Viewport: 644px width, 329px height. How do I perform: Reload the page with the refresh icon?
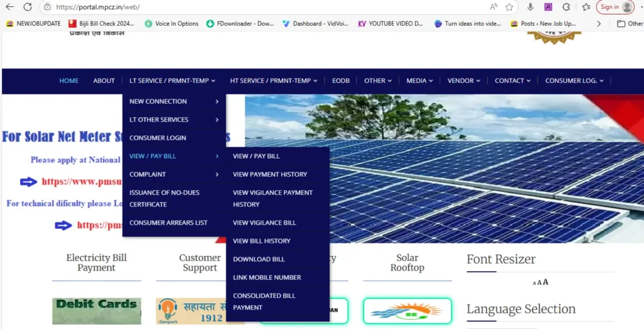click(28, 7)
